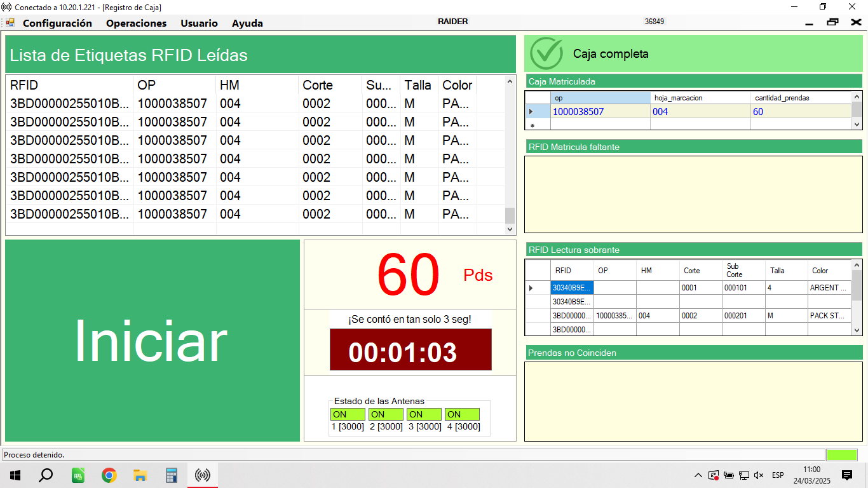This screenshot has height=488, width=868.
Task: Click the green checkmark Caja completa icon
Action: coord(546,54)
